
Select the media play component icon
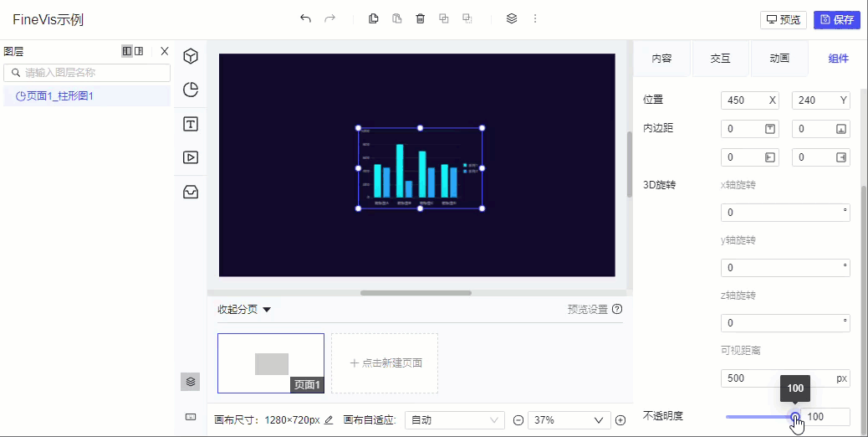pos(191,157)
